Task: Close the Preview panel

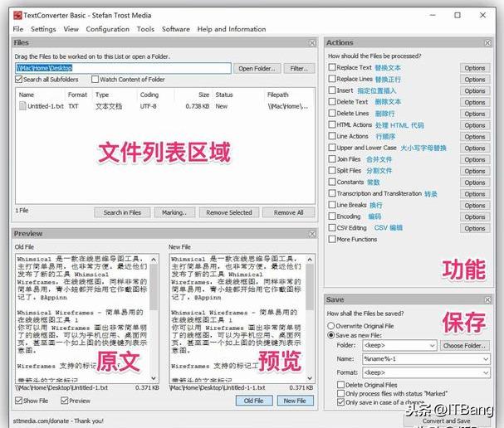Action: (x=312, y=234)
